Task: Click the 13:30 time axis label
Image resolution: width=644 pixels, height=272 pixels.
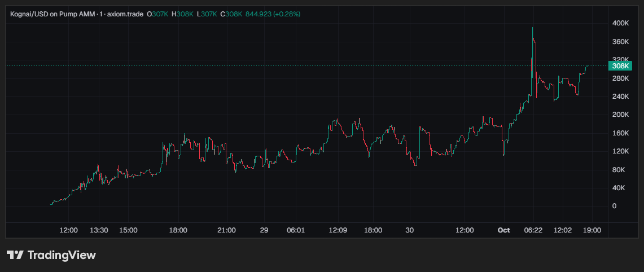Action: point(99,230)
